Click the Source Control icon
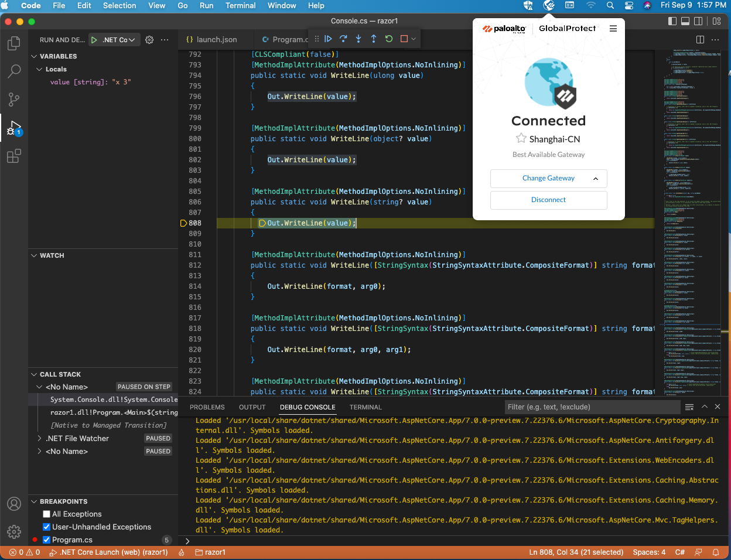This screenshot has height=560, width=731. coord(13,100)
